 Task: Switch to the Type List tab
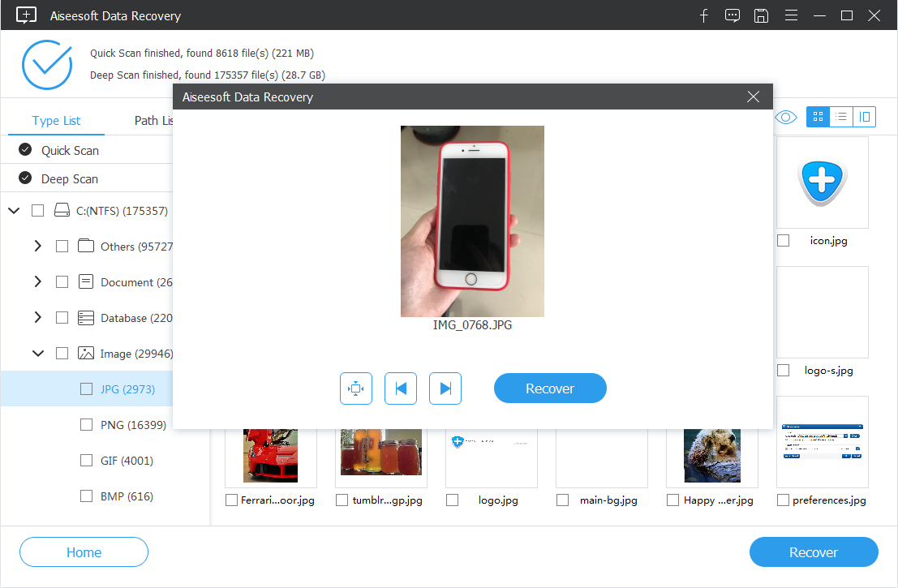coord(56,120)
